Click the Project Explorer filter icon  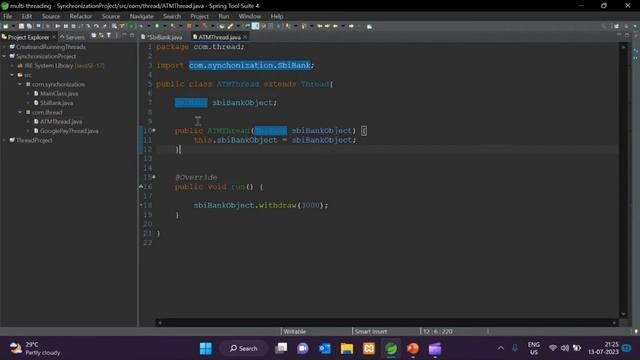coord(109,36)
